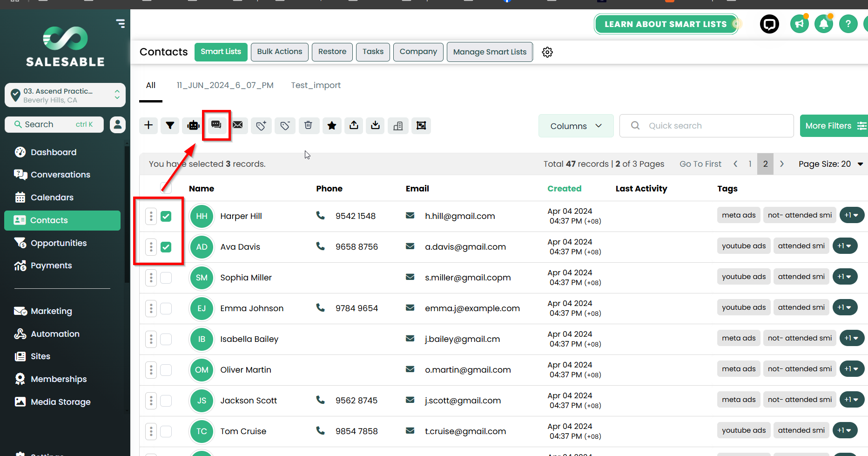Expand +1 tags for Tom Cruise
Viewport: 868px width, 456px height.
(845, 430)
